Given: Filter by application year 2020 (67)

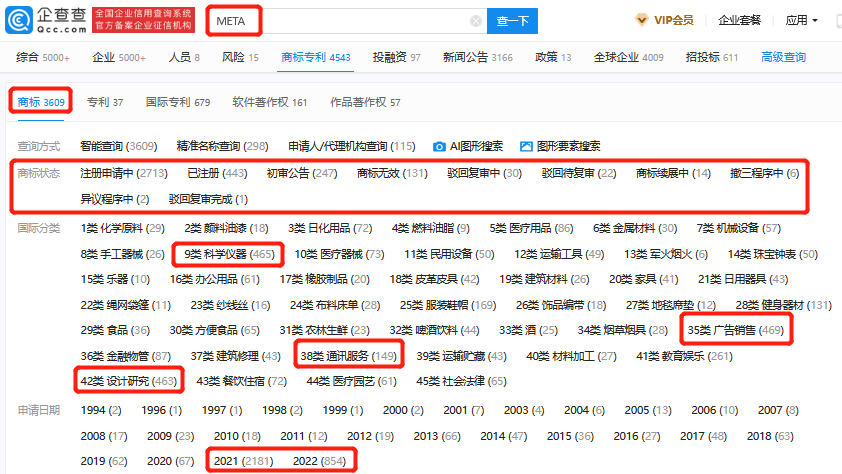Looking at the screenshot, I should (x=170, y=461).
